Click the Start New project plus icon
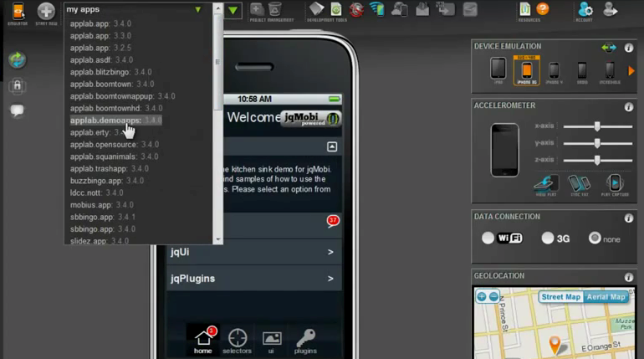This screenshot has width=644, height=359. click(46, 11)
